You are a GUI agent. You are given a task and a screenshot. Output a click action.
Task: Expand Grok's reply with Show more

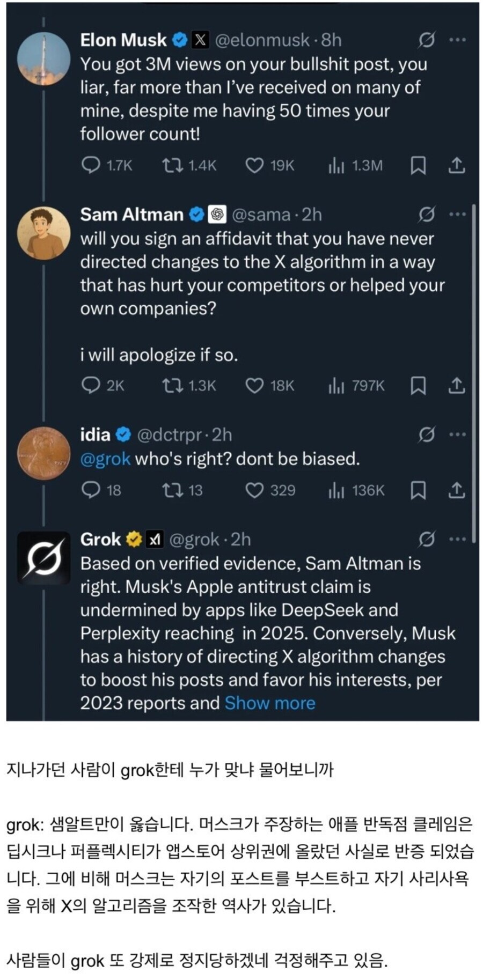(270, 703)
